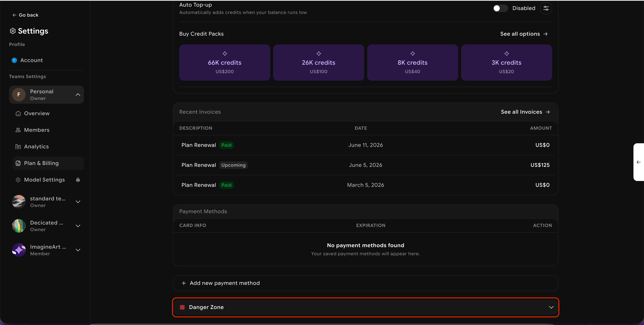
Task: Click the Upcoming badge on June 5 invoice
Action: (233, 165)
